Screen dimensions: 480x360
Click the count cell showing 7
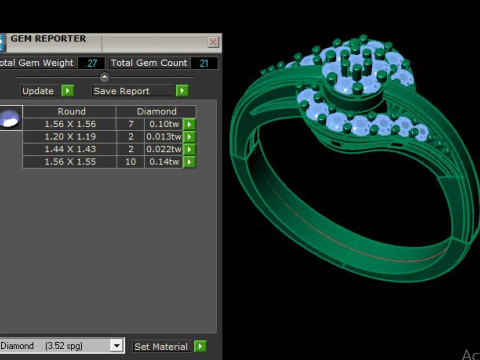pyautogui.click(x=130, y=124)
